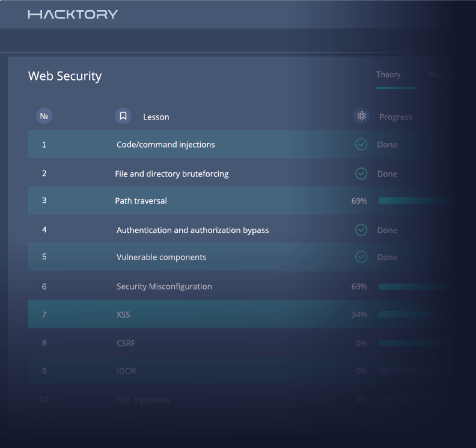Screen dimensions: 476x448
Task: Open the IDOR lesson
Action: point(126,371)
